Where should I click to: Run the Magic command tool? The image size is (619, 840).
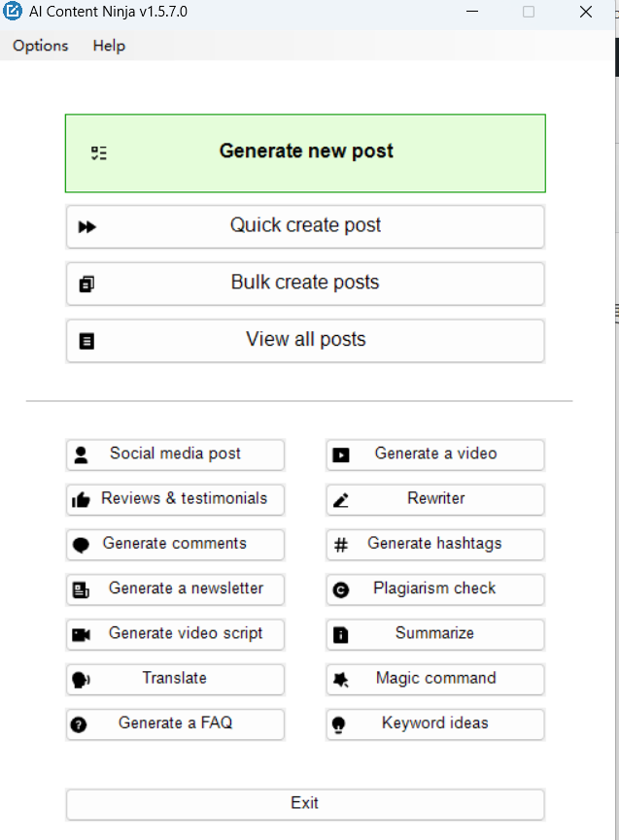pos(435,679)
